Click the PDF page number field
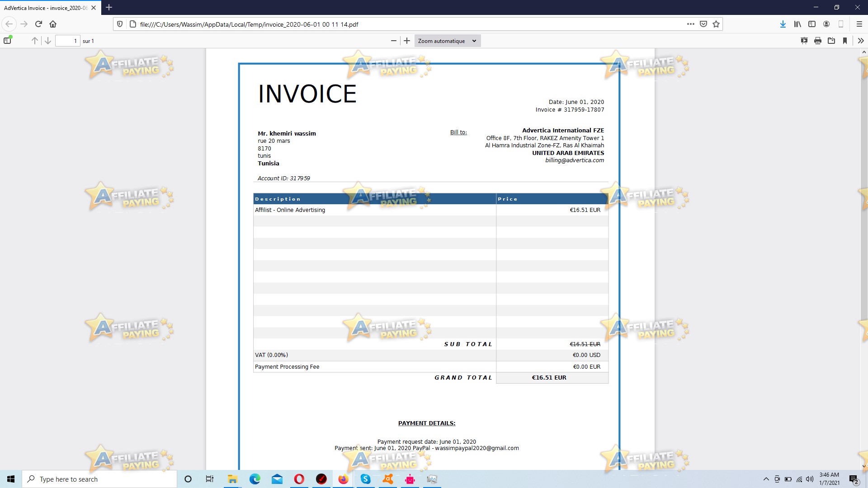Screen dimensions: 868x488 tap(68, 41)
